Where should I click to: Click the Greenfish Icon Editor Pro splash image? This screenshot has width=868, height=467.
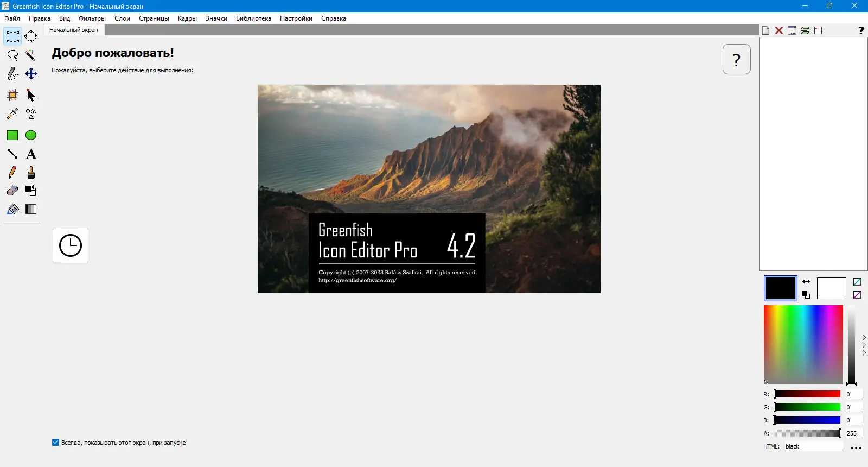[429, 189]
